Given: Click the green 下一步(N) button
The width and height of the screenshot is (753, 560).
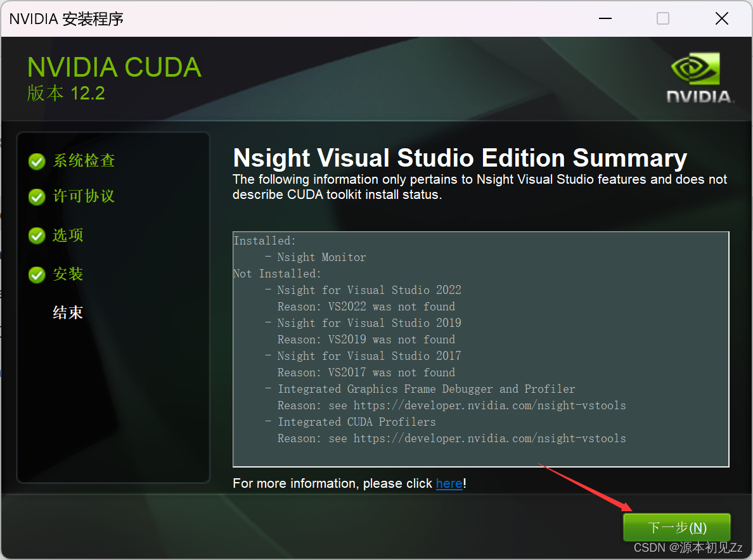Looking at the screenshot, I should [677, 527].
